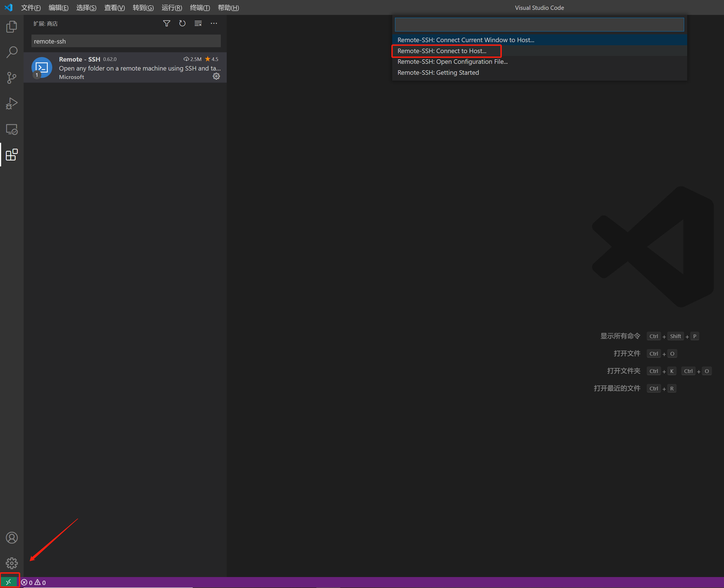
Task: Click the errors count in status bar
Action: tap(26, 583)
